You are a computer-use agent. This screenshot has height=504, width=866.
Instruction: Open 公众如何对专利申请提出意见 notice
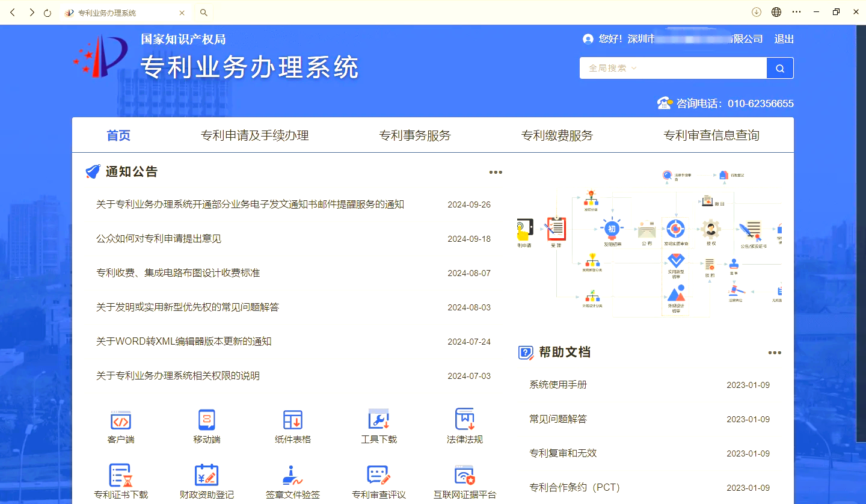click(159, 239)
